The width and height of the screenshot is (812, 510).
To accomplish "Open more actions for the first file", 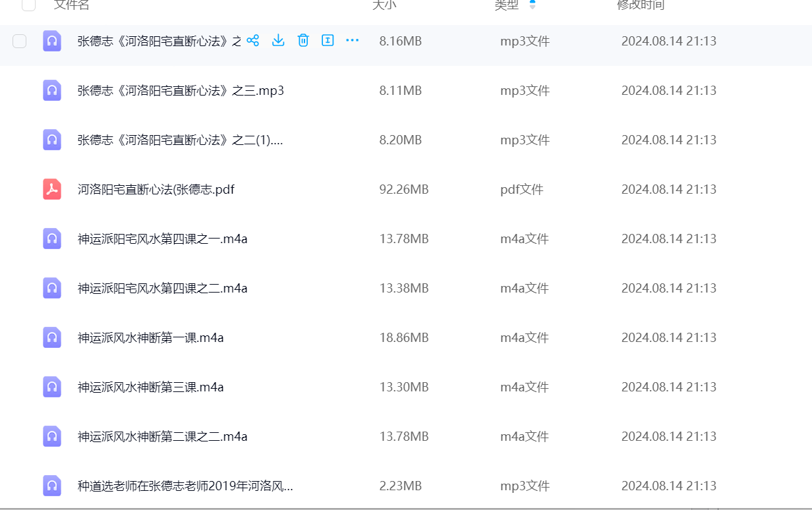I will click(x=352, y=40).
